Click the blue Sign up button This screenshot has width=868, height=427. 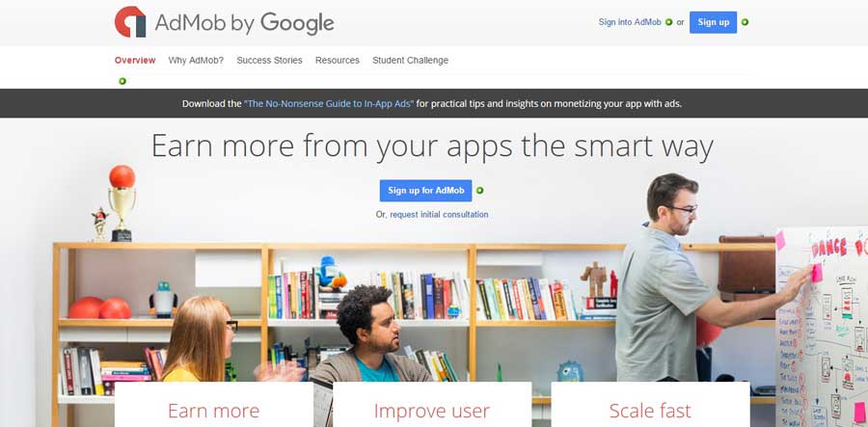pos(713,22)
